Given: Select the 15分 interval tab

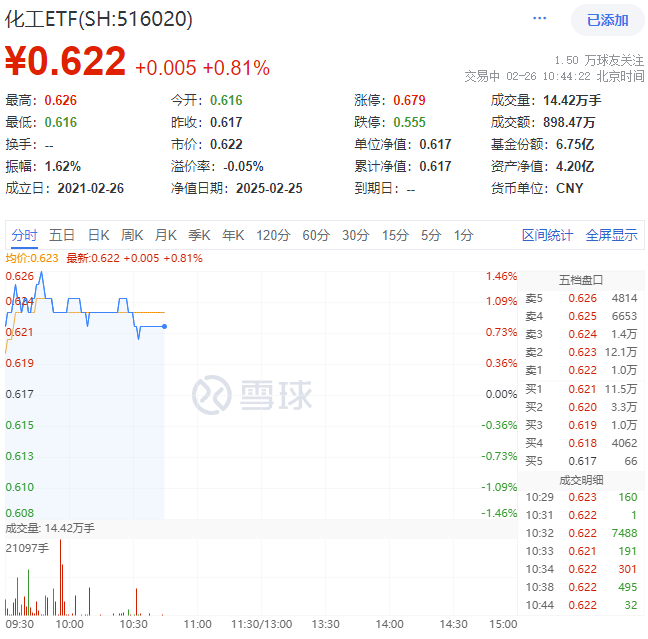Looking at the screenshot, I should (395, 235).
